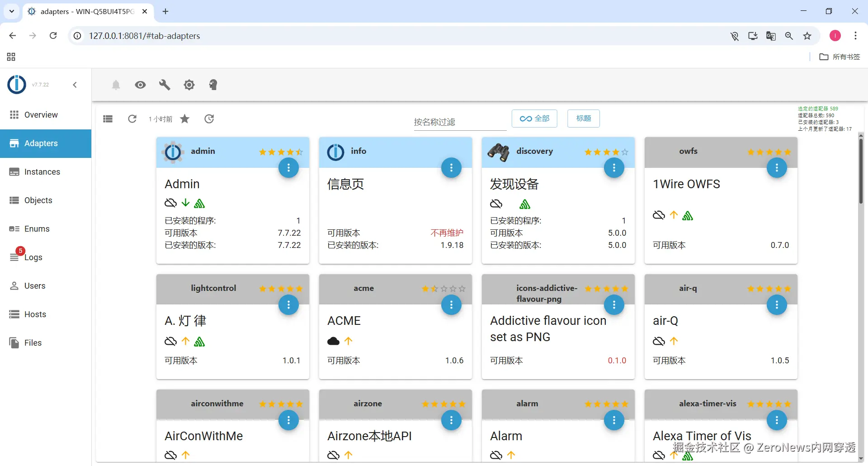Screen dimensions: 868x466
Task: Click the owfs adapter star rating
Action: coord(769,152)
